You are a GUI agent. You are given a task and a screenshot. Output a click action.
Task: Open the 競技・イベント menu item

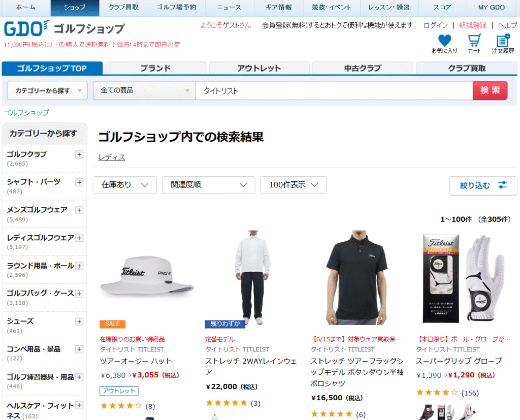tap(331, 8)
